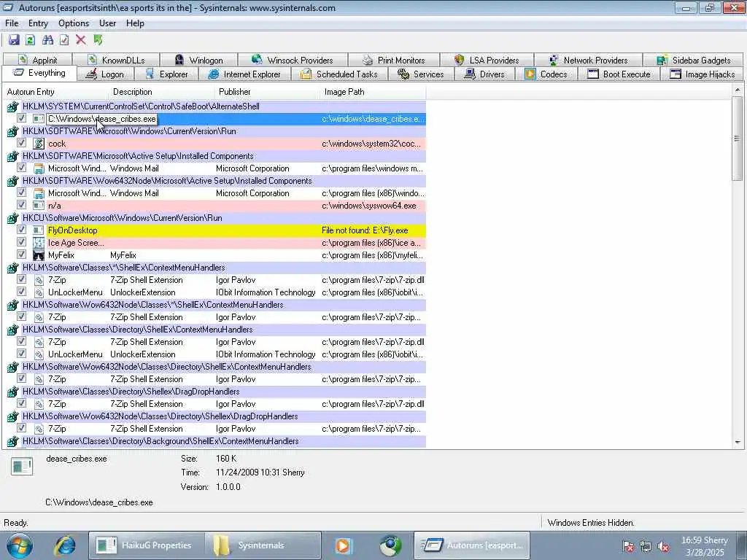Click registry icon beside HKLM Microsoft\Windows\CurrentVersion\Run
The image size is (747, 560).
pyautogui.click(x=13, y=131)
